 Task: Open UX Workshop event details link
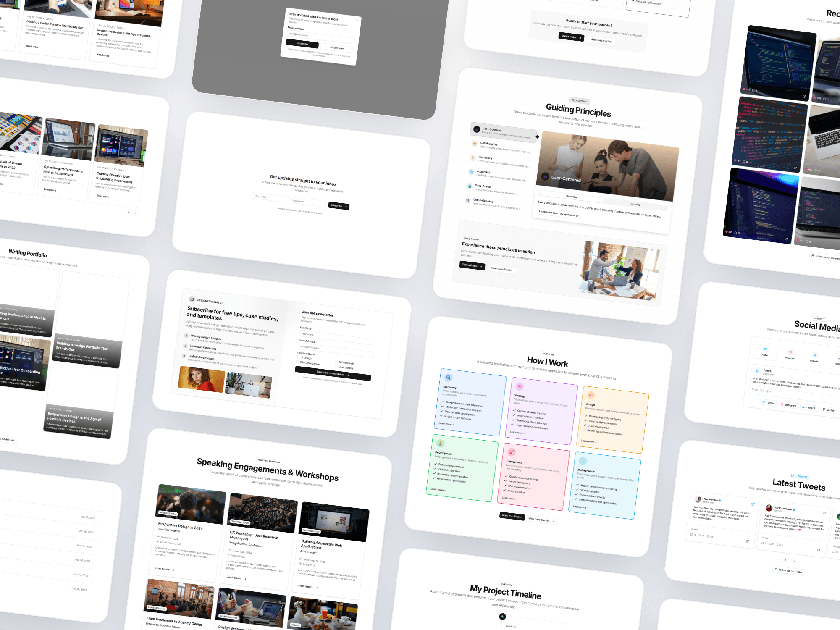(236, 578)
